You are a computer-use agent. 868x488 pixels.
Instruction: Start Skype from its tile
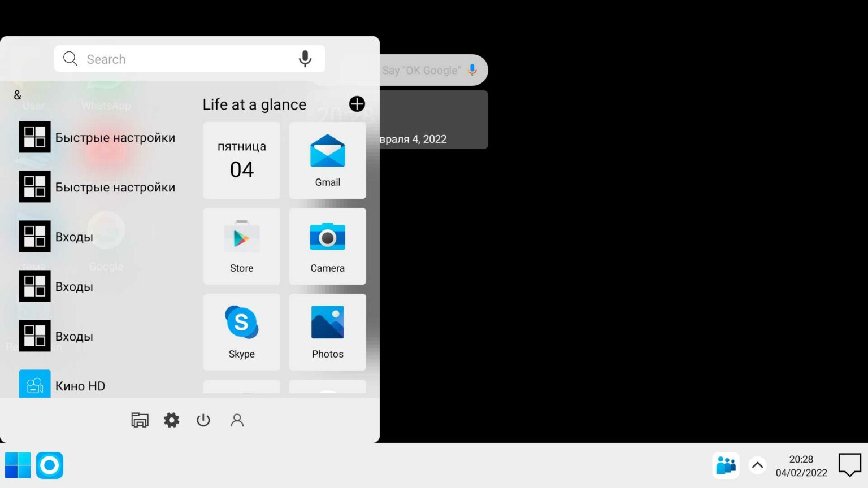pyautogui.click(x=241, y=332)
